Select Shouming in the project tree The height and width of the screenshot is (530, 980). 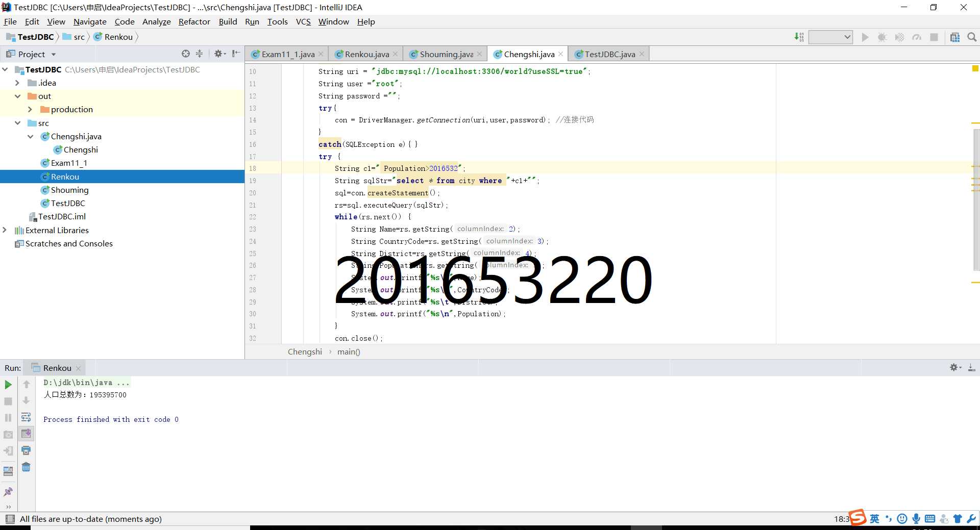69,190
